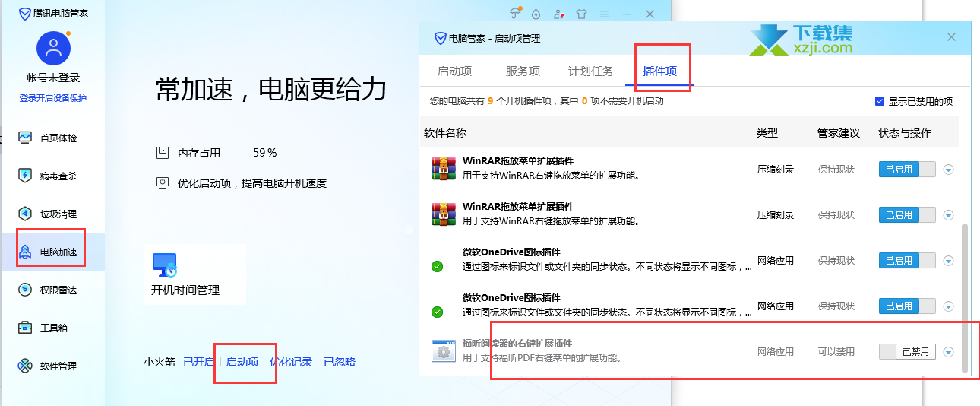Select the 福昕阅读器的右键扩展插件 row name

(x=517, y=343)
